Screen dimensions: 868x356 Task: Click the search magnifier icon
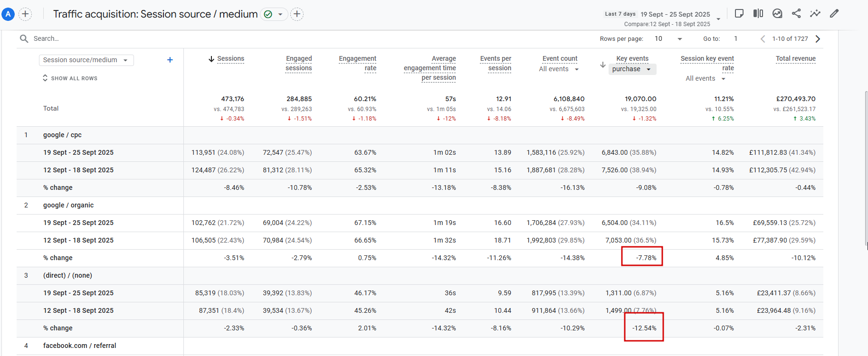[24, 38]
